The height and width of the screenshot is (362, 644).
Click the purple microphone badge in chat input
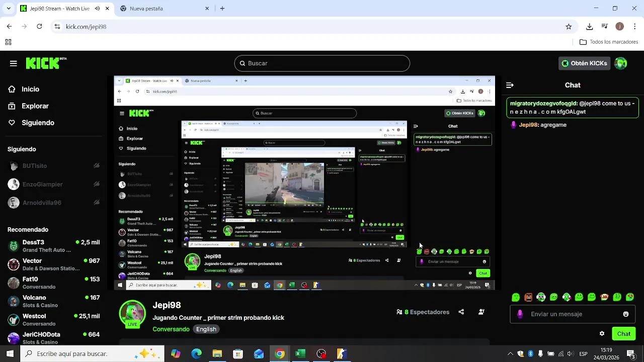coord(520,314)
